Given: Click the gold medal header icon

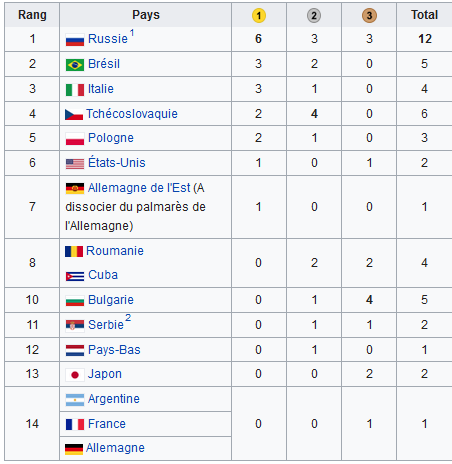Looking at the screenshot, I should tap(259, 15).
